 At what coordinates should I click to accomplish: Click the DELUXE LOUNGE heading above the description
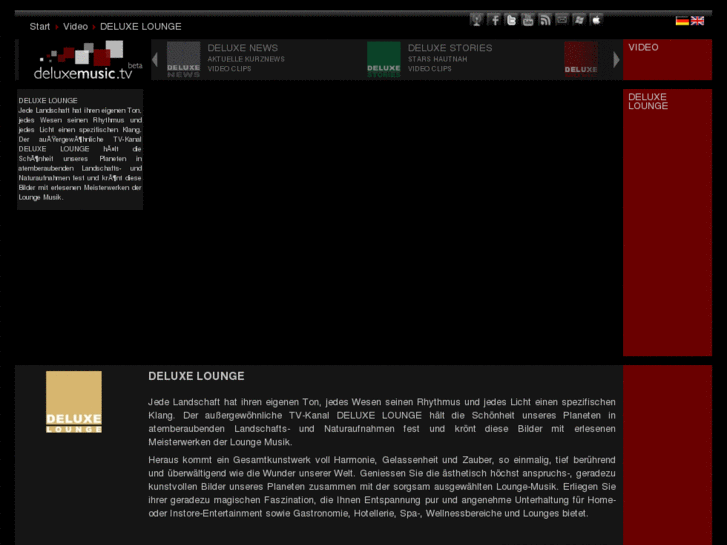196,376
